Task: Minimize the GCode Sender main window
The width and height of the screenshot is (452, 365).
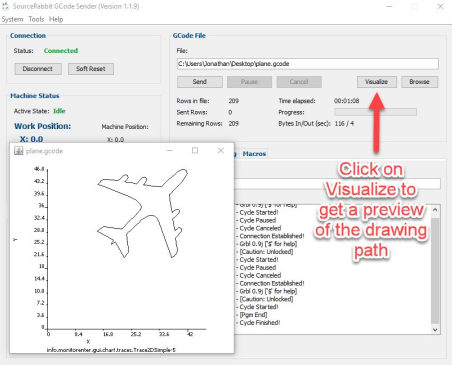Action: coord(389,6)
